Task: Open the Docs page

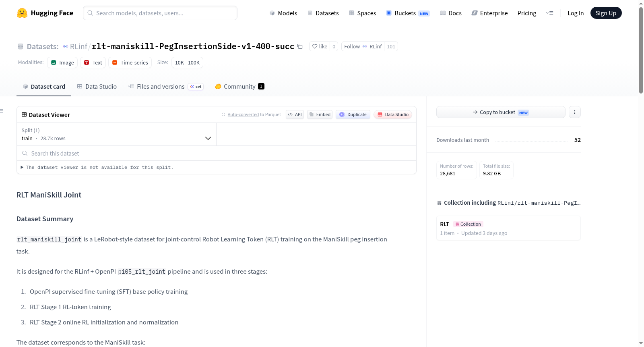Action: [451, 13]
